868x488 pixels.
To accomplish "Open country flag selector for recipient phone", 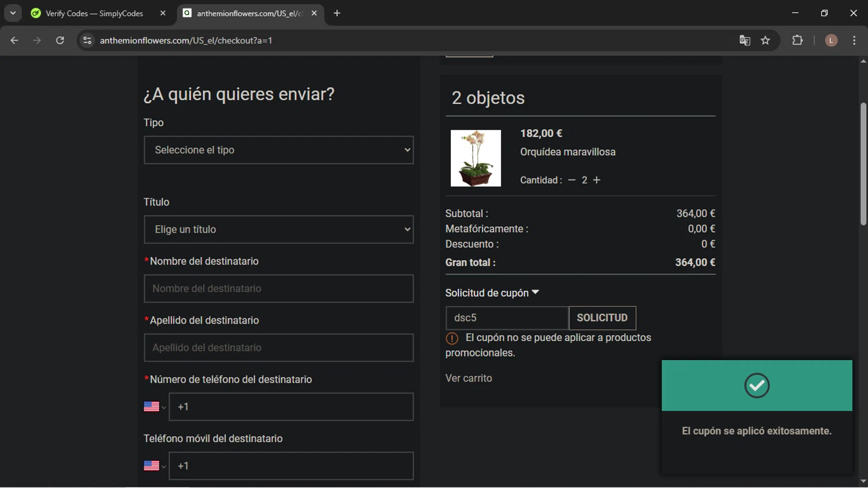I will click(x=155, y=407).
